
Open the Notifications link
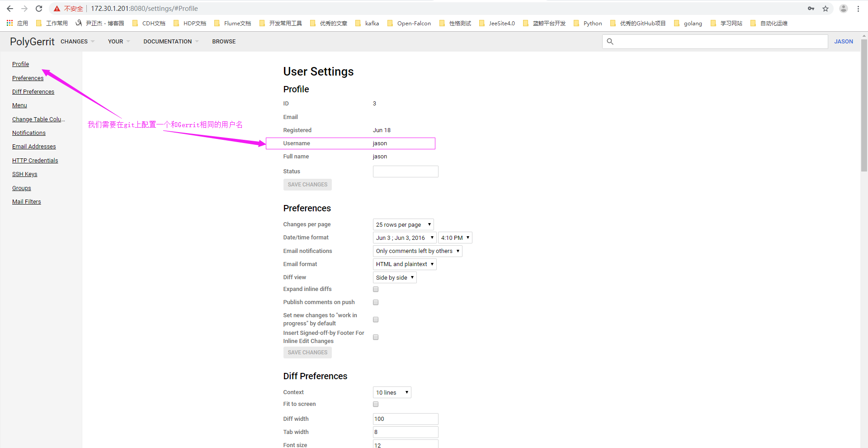point(28,133)
